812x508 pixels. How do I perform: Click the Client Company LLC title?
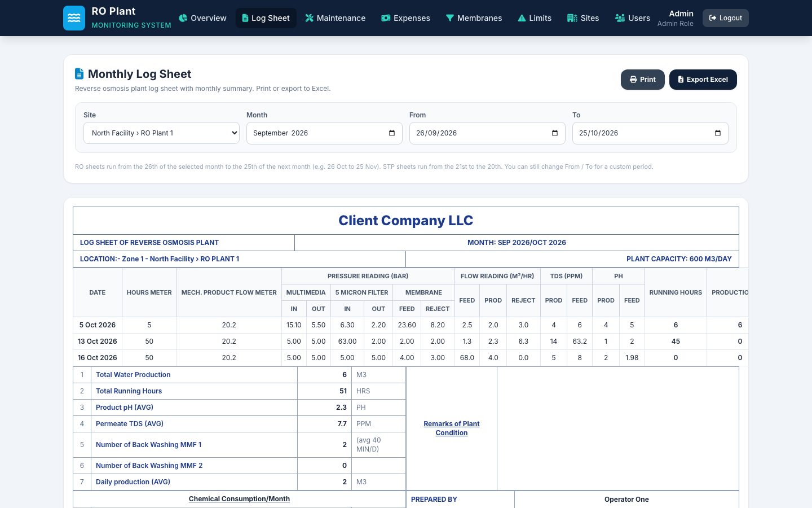pyautogui.click(x=406, y=221)
